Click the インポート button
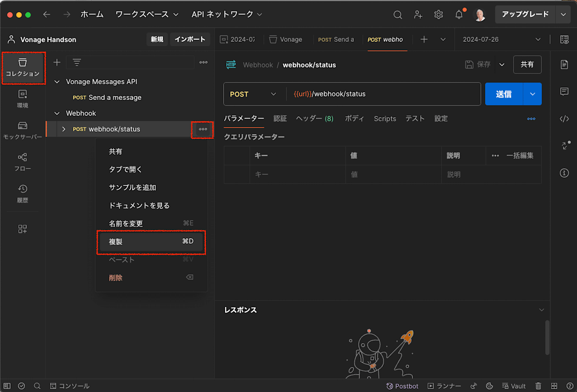Screen dimensions: 577x392 click(x=190, y=39)
